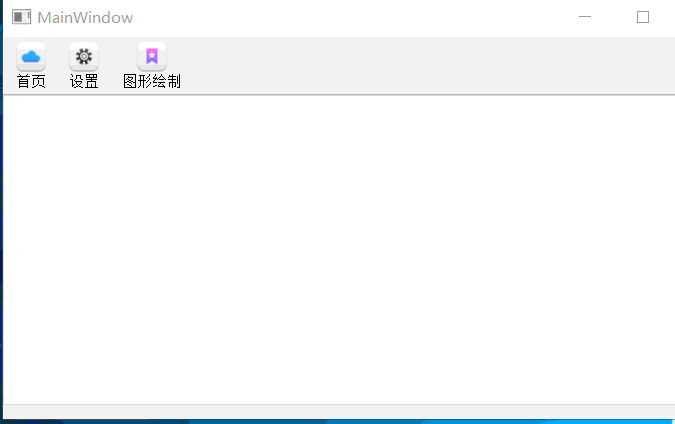Screen dimensions: 675x424
Task: Select the 图形绘制 bookmark toolbar button
Action: (152, 65)
